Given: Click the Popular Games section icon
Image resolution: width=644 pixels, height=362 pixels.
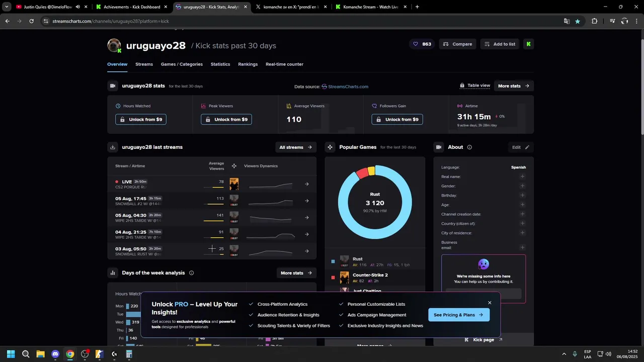Looking at the screenshot, I should point(330,147).
